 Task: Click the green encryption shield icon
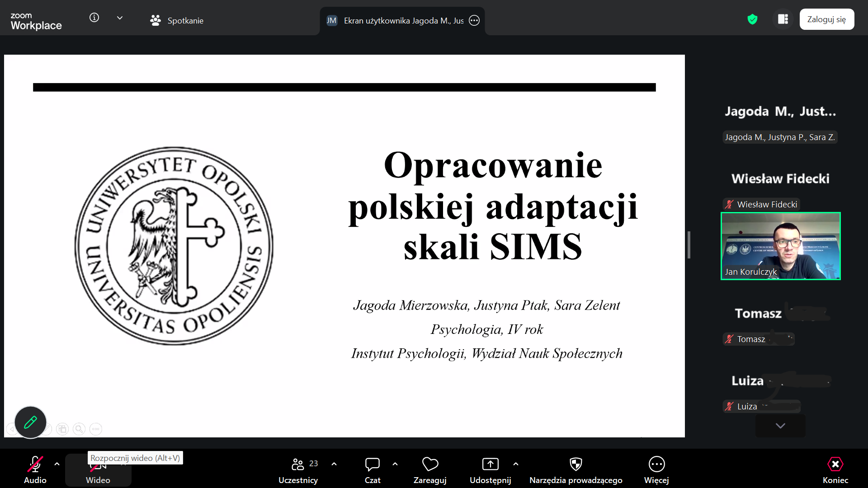752,19
